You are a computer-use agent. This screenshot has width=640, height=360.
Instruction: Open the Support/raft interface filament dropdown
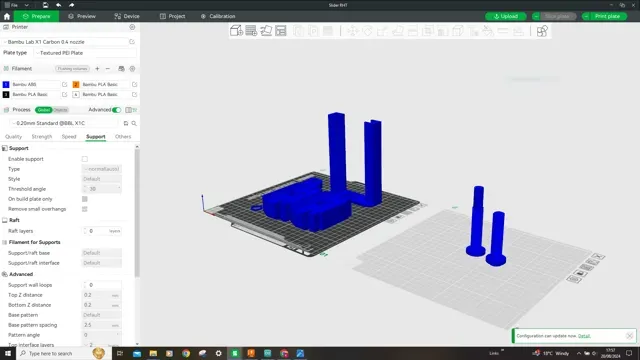click(x=102, y=263)
